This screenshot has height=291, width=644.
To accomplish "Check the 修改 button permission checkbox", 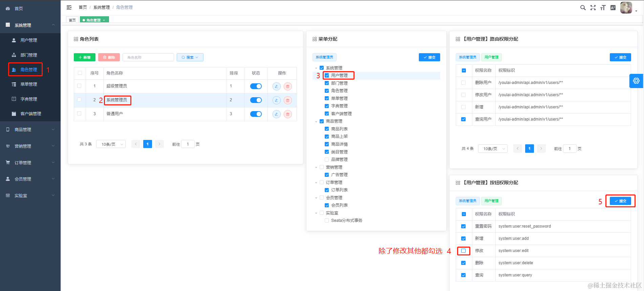I will [464, 251].
